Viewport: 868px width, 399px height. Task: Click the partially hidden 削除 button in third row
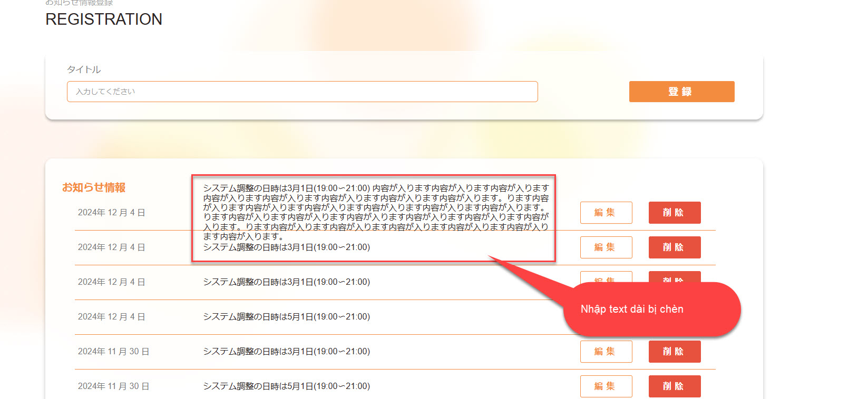674,276
